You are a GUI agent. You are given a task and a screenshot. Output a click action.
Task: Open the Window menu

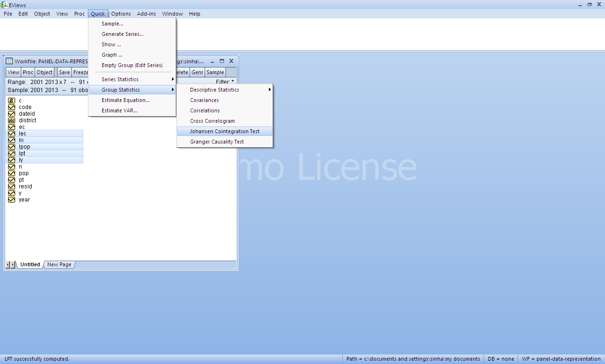173,14
